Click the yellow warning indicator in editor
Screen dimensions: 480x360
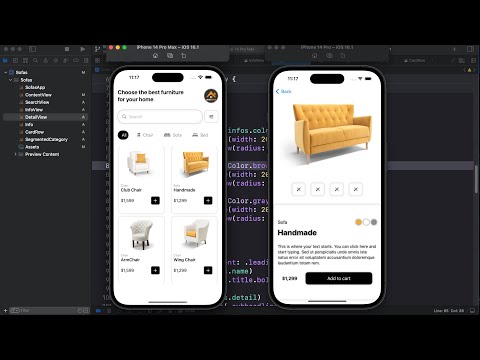pyautogui.click(x=469, y=70)
